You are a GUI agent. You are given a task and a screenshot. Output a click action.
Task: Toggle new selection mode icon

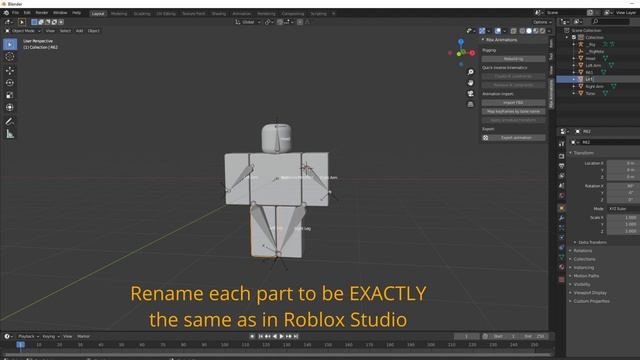(34, 22)
